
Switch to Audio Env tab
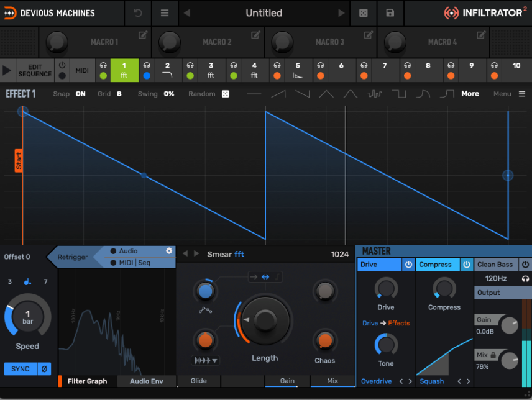(x=147, y=381)
